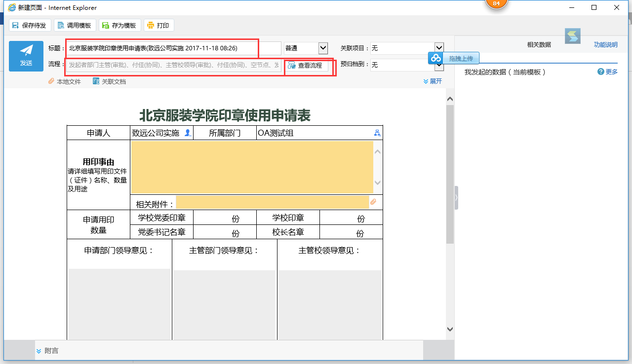Collapse the right side panel using its handle

pos(456,197)
